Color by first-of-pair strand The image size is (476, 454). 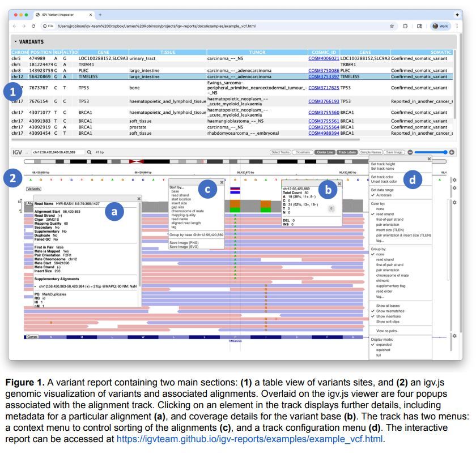coord(390,219)
